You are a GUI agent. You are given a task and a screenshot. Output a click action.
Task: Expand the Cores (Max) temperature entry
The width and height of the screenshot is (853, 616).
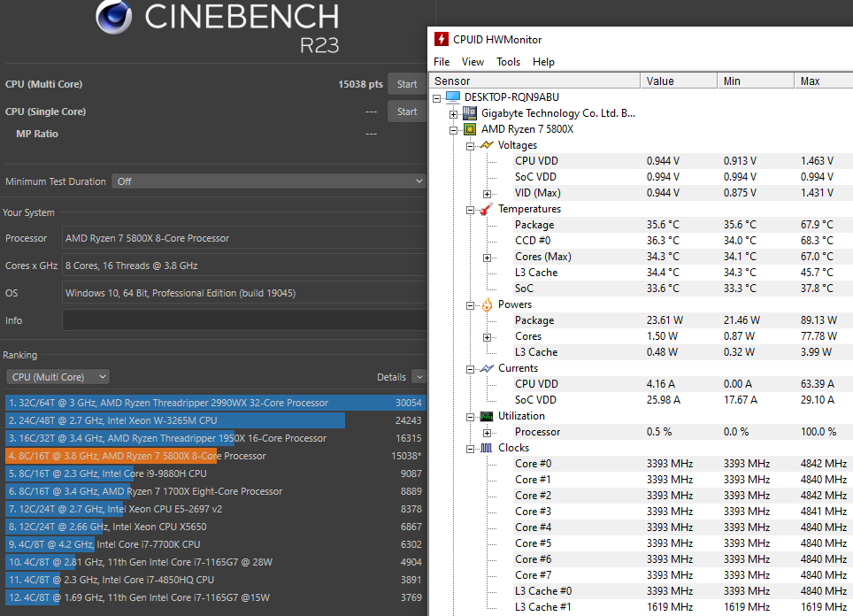pos(488,258)
